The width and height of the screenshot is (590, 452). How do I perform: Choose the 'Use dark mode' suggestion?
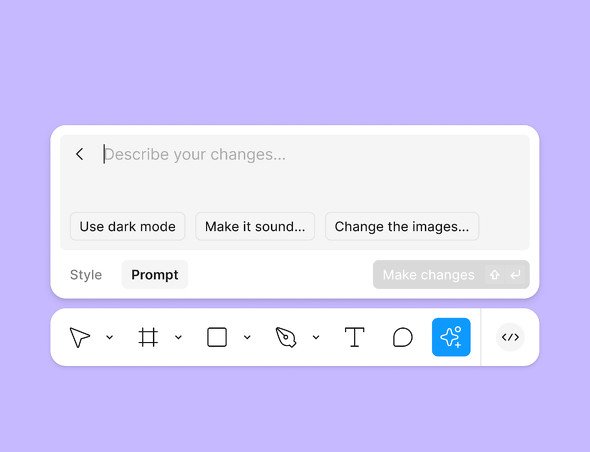(128, 227)
